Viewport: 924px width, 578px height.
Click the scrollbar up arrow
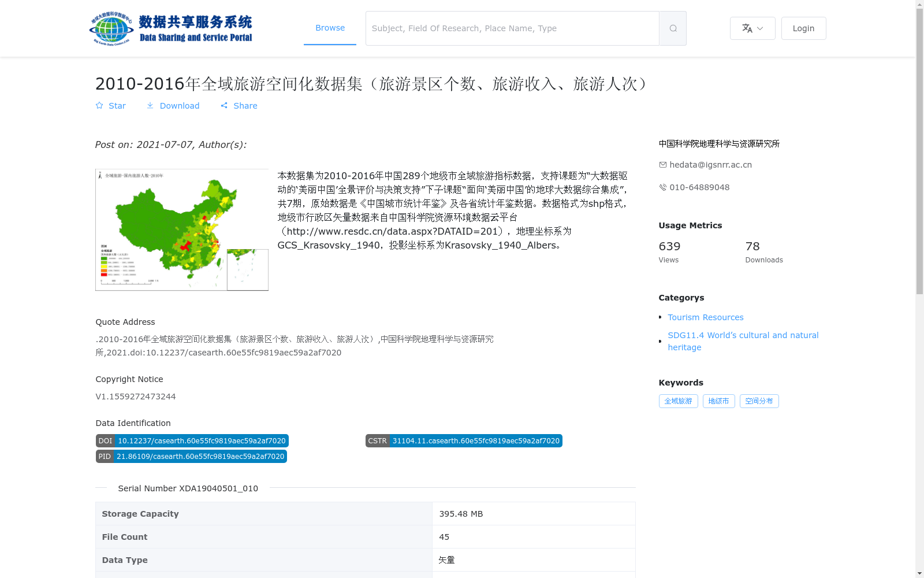coord(919,4)
